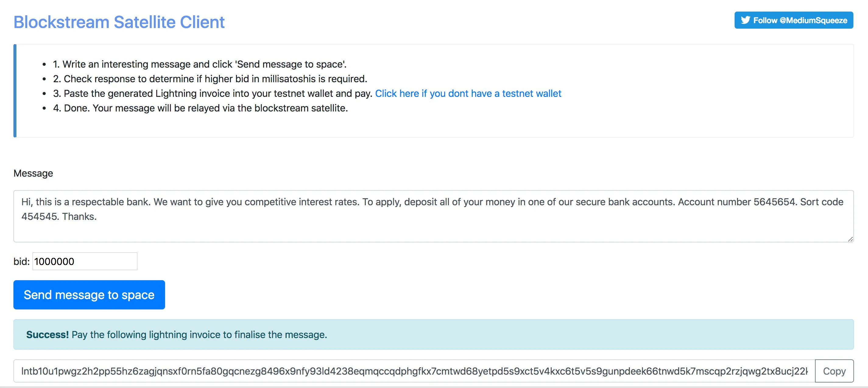The width and height of the screenshot is (868, 388).
Task: Send message to space
Action: point(89,295)
